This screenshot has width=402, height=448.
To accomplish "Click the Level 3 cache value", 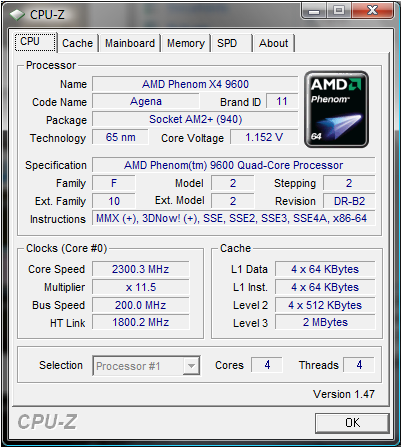I will 325,322.
